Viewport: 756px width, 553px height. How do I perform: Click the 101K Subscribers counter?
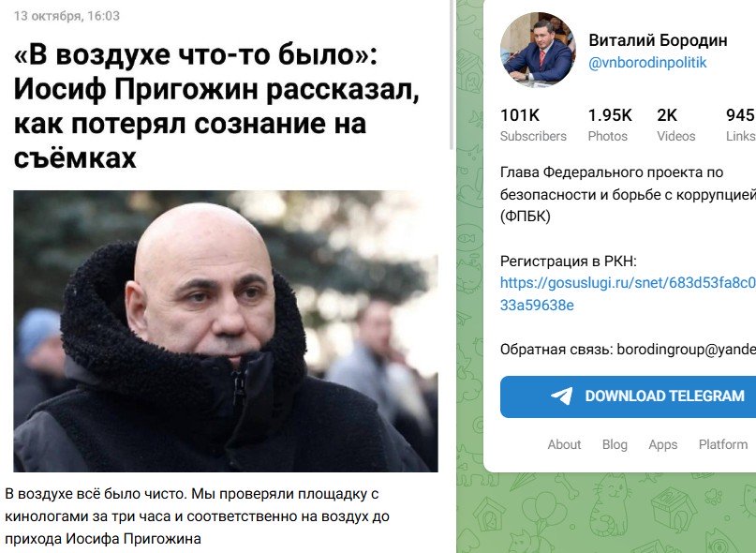click(533, 125)
